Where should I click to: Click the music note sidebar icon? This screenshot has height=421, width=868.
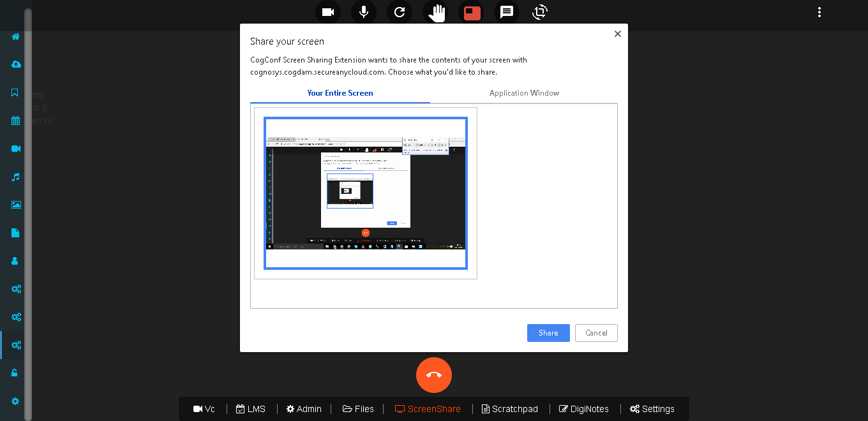[16, 177]
